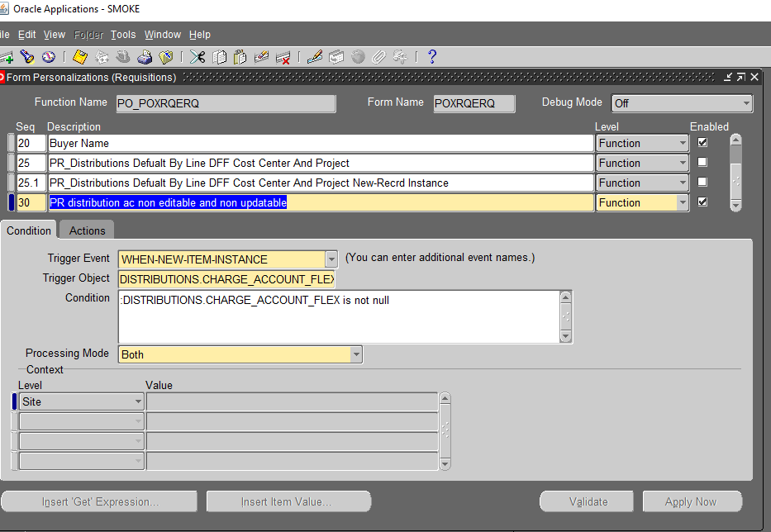Select the Find flashlight tool
The width and height of the screenshot is (771, 532).
click(x=26, y=56)
